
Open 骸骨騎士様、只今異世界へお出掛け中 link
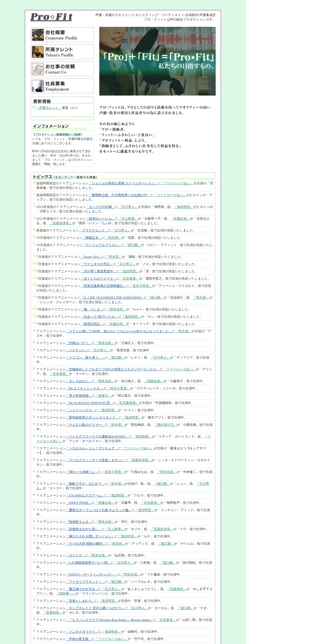point(120,195)
